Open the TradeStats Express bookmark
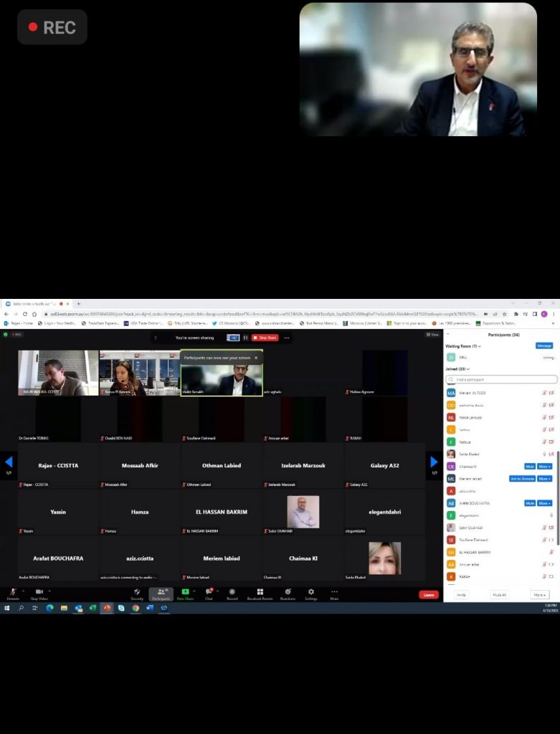The height and width of the screenshot is (734, 560). (x=100, y=323)
